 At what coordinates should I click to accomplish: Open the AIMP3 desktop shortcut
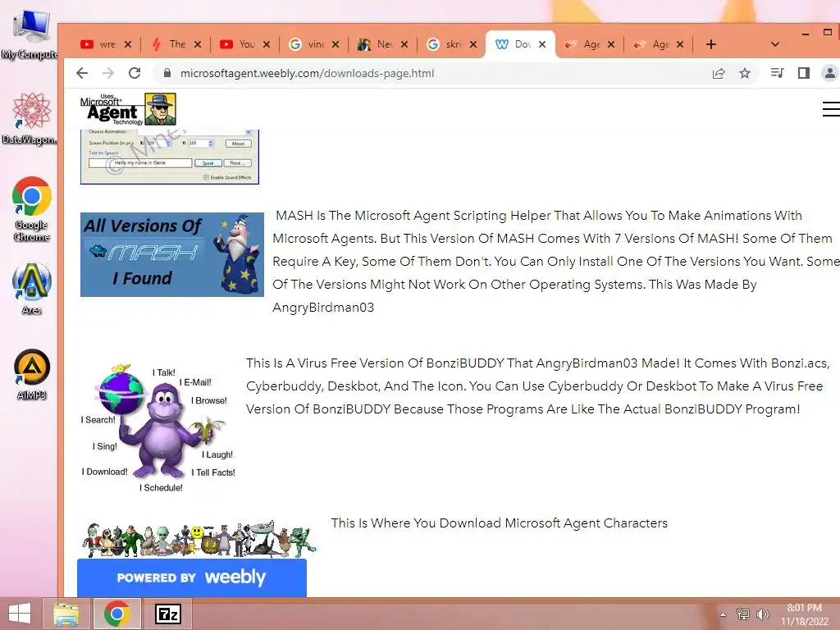32,374
